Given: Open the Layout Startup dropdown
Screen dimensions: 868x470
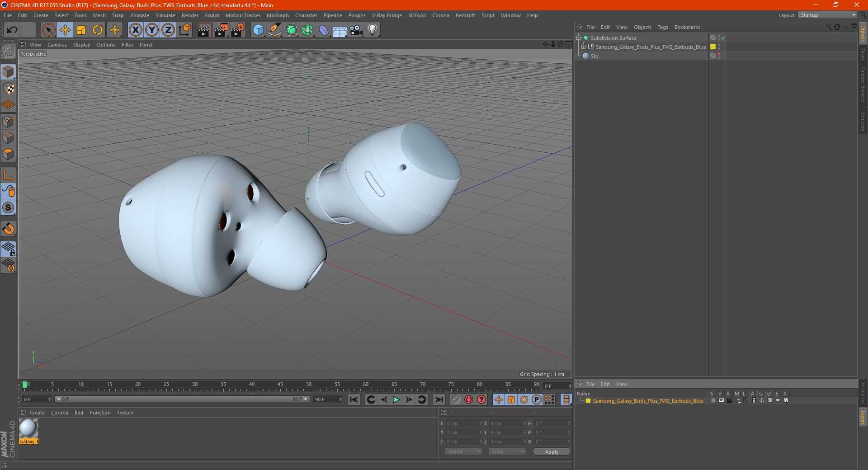Looking at the screenshot, I should [x=828, y=15].
